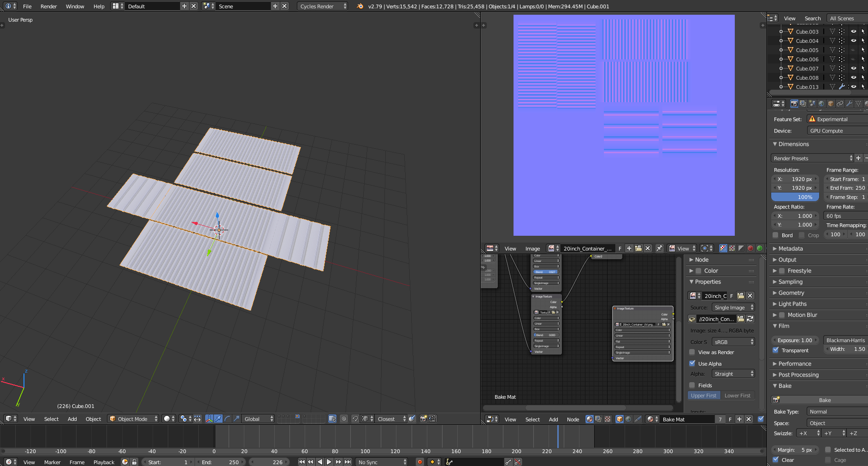This screenshot has height=466, width=868.
Task: Open the Bake Type Normal dropdown
Action: tap(837, 412)
